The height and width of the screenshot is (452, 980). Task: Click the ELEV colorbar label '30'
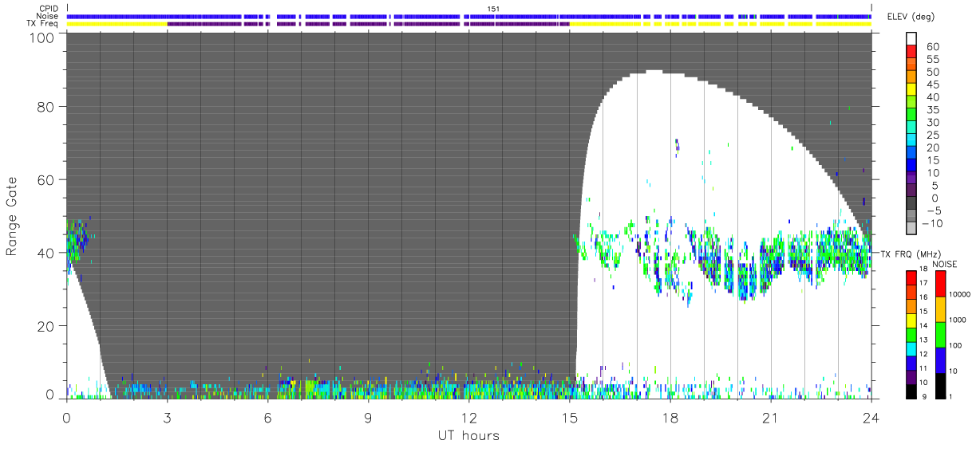pyautogui.click(x=933, y=123)
